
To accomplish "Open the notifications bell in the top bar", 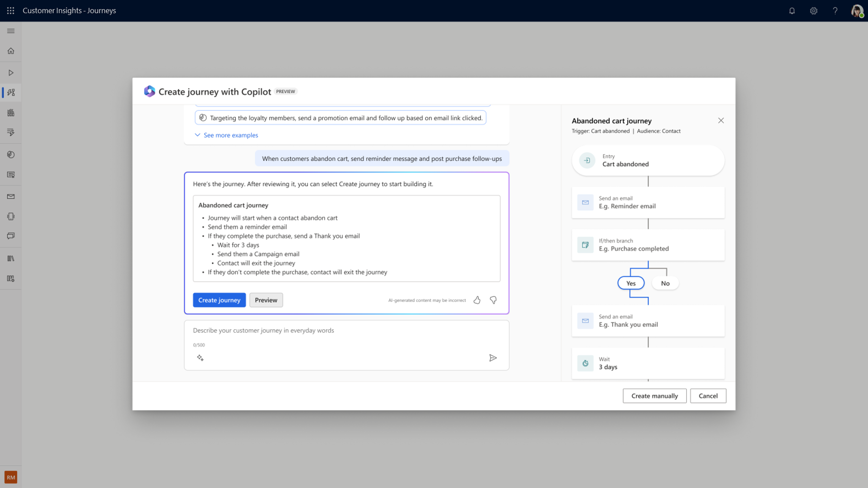I will click(x=792, y=10).
